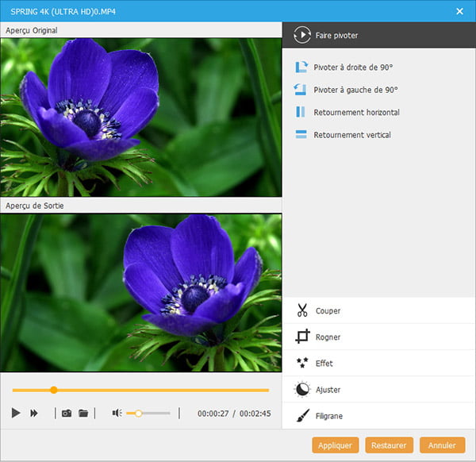The width and height of the screenshot is (476, 462).
Task: Open the snapshot folder icon
Action: [x=83, y=414]
